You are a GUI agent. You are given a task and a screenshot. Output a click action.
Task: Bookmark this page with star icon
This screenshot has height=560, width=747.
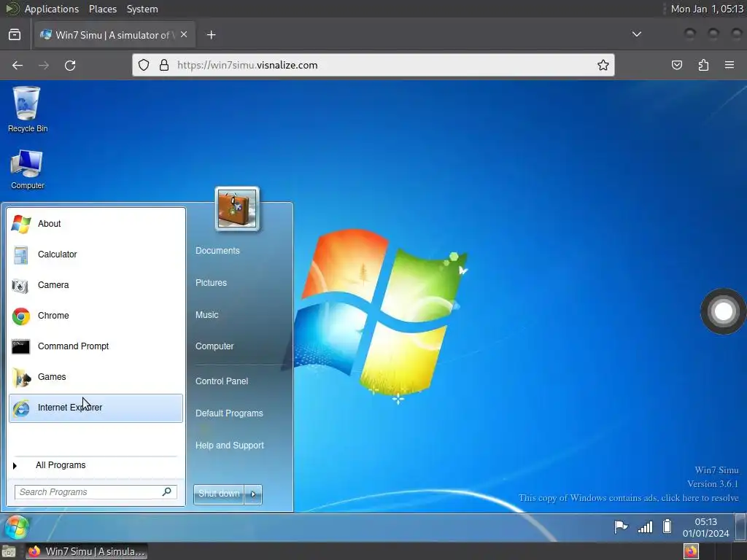[x=603, y=65]
